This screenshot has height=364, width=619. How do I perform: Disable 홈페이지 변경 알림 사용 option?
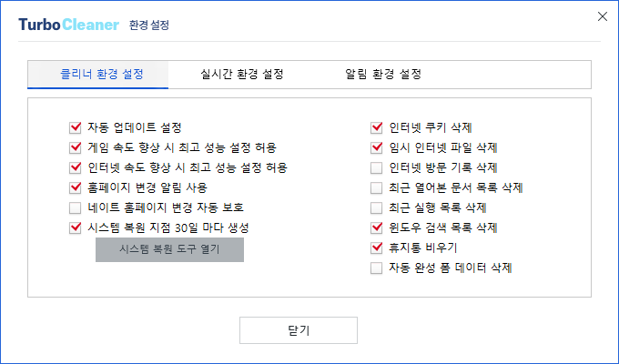(x=75, y=187)
